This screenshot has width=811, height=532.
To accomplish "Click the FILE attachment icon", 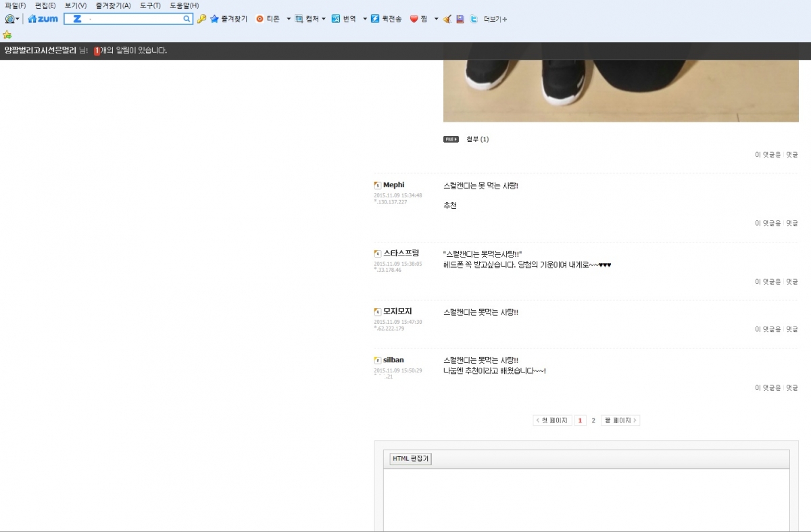I will (451, 139).
